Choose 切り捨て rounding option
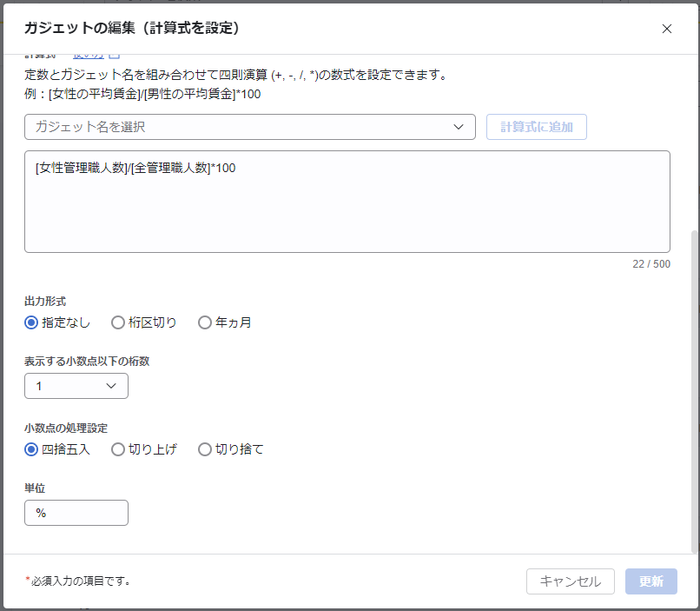 (x=205, y=449)
